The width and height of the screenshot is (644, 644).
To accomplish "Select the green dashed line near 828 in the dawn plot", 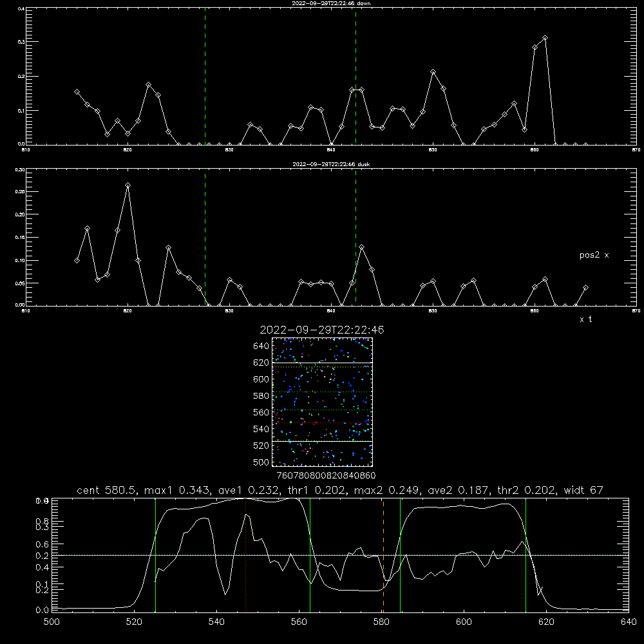I will pos(205,76).
